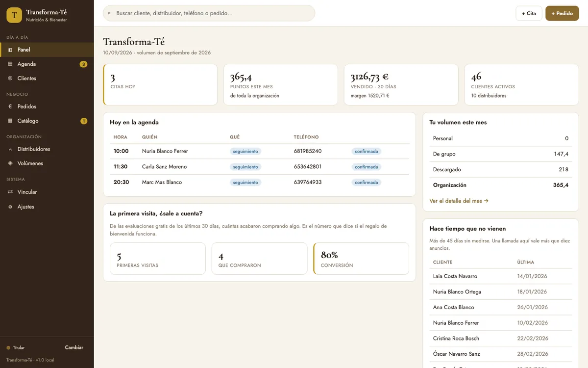Click the search magnifier icon
Image resolution: width=588 pixels, height=368 pixels.
[x=109, y=14]
